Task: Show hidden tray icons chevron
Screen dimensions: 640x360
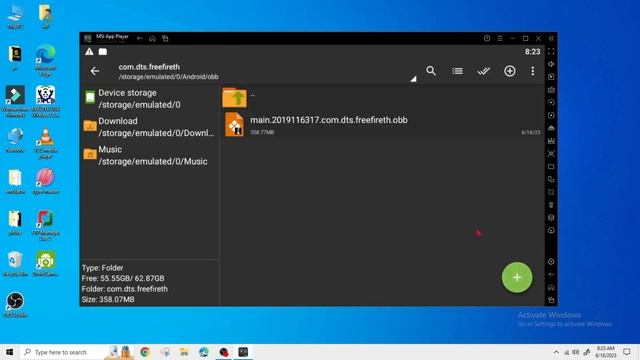Action: coord(556,352)
